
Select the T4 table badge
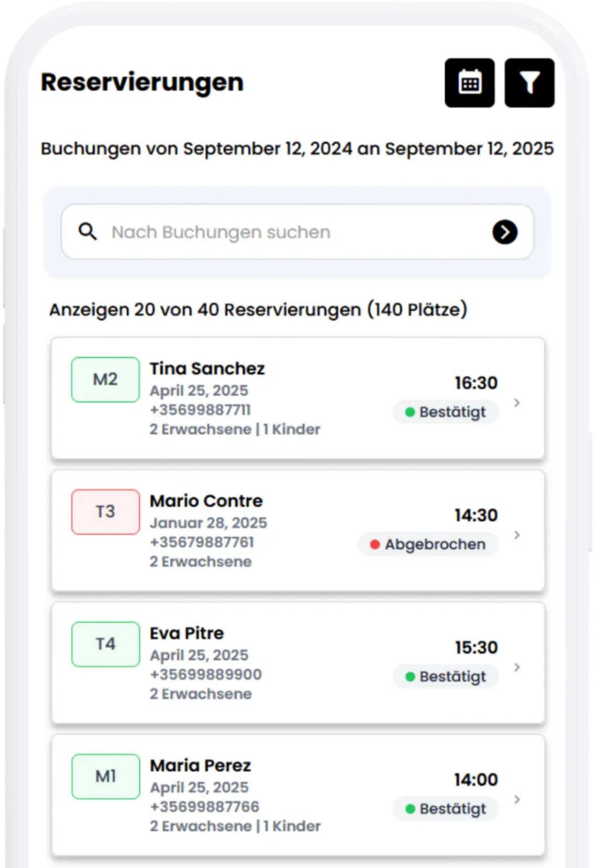[106, 644]
